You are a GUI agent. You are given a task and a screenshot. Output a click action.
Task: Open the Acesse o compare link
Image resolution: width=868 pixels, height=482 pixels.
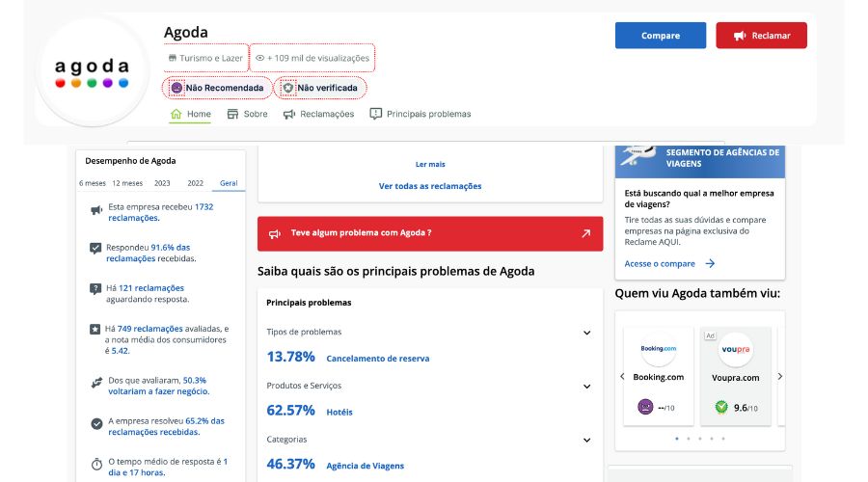click(660, 264)
